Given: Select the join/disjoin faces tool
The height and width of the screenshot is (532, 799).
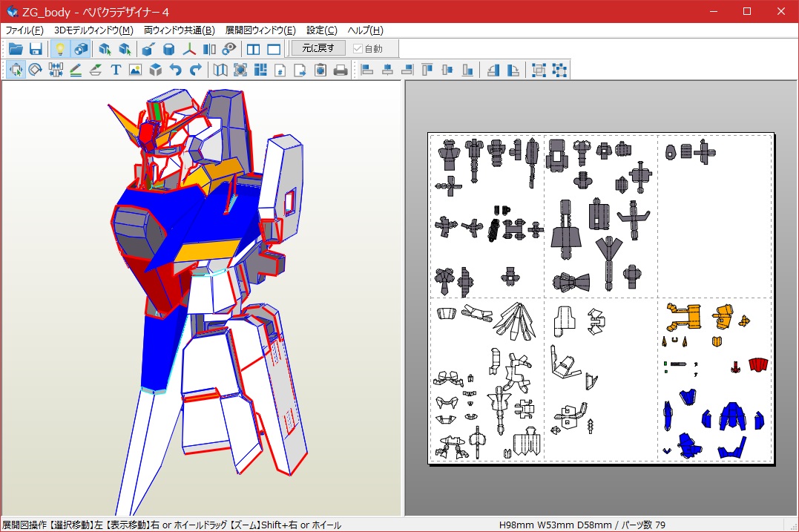Looking at the screenshot, I should coord(56,70).
